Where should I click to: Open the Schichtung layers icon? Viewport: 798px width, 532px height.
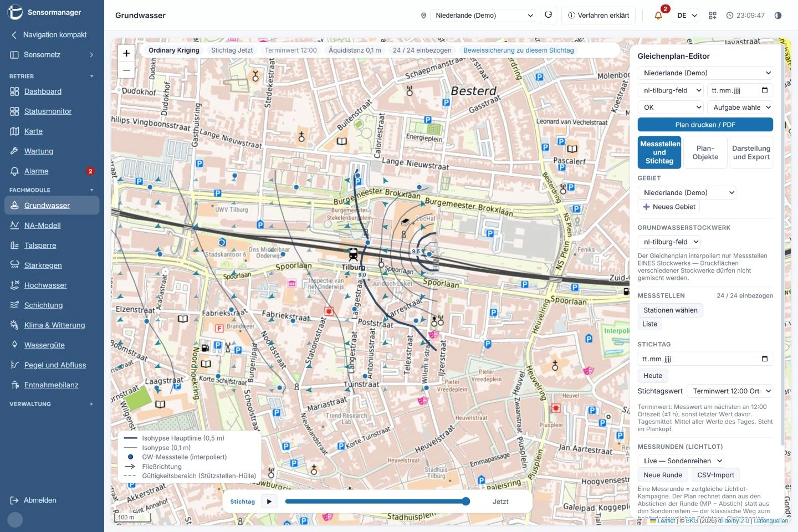coord(14,305)
